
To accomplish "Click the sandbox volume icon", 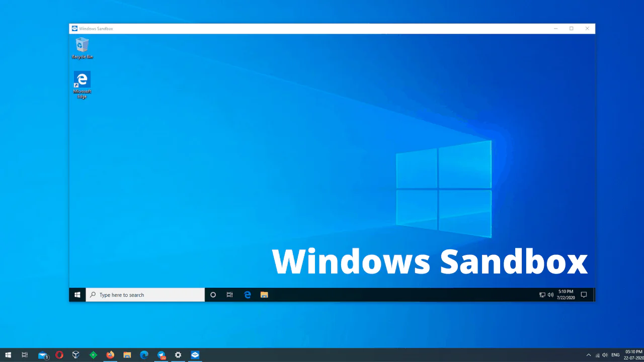I will pyautogui.click(x=550, y=295).
